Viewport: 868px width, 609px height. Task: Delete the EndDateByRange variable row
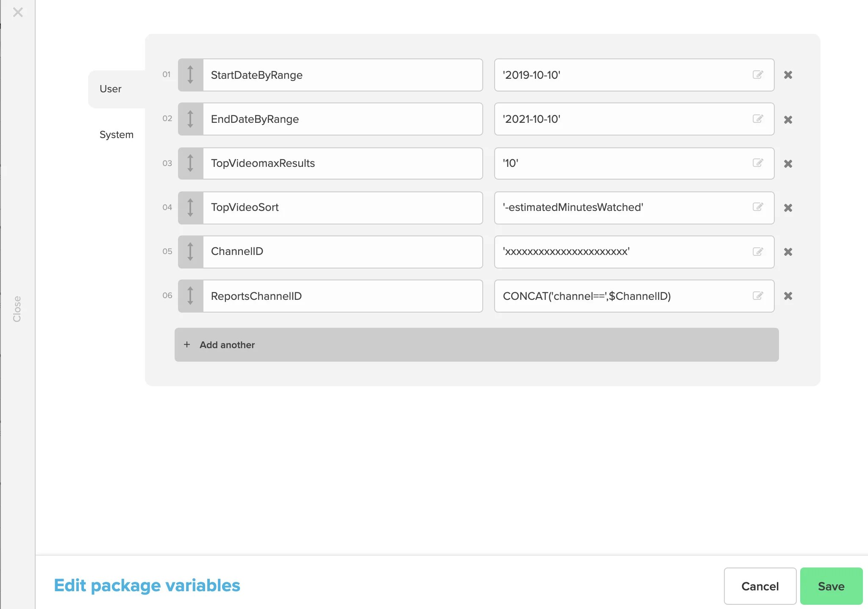(788, 120)
